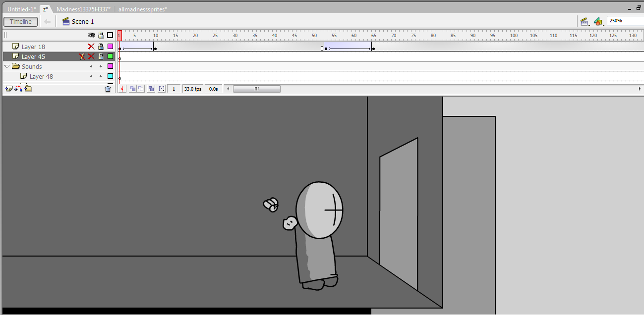The image size is (644, 315).
Task: Switch to the Madness13375H337* tab
Action: coord(83,9)
